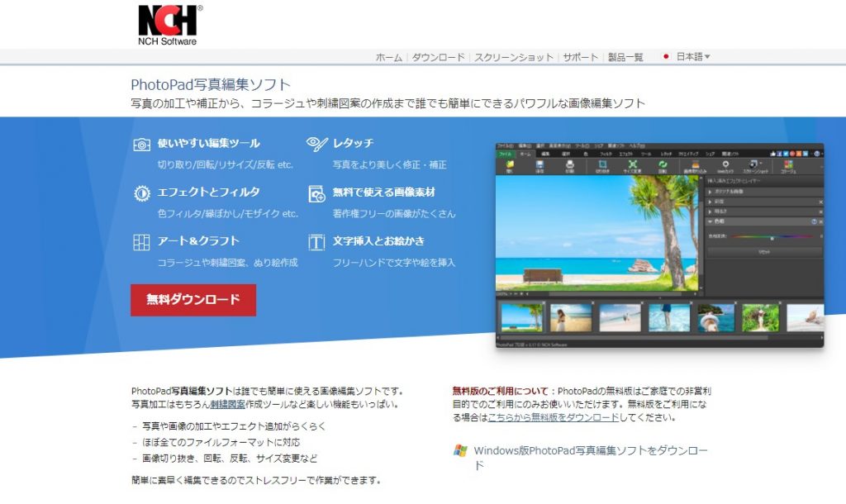Click the Windows logo icon near the download link
This screenshot has width=846, height=504.
[x=460, y=450]
